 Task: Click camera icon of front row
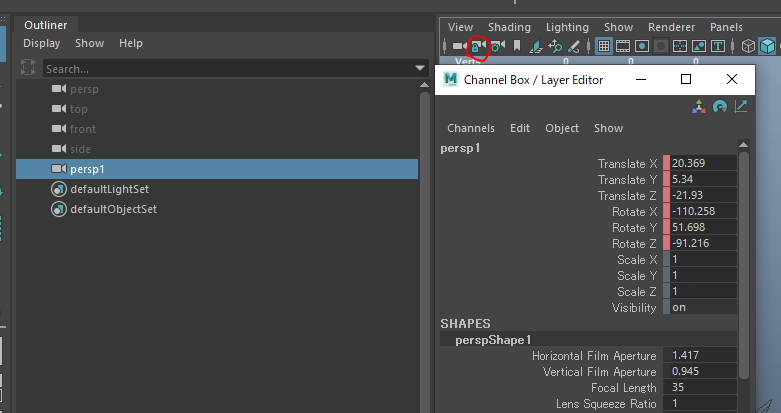pos(59,129)
